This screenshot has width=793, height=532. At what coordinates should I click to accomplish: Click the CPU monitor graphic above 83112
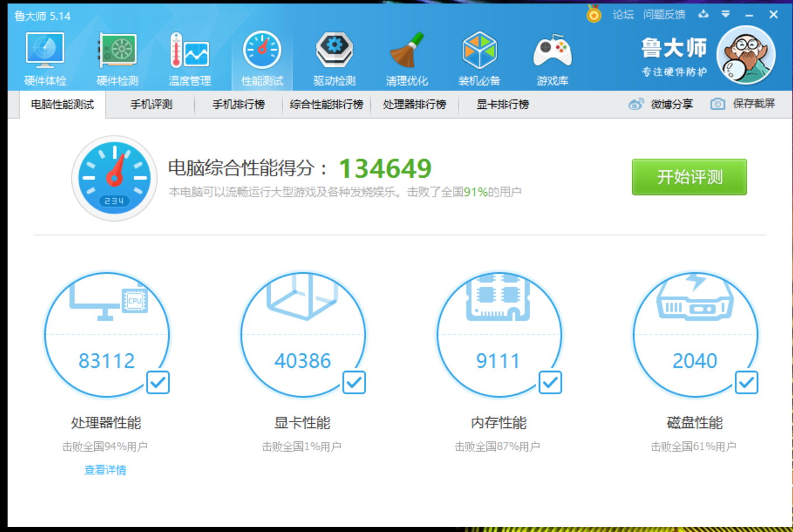pyautogui.click(x=109, y=302)
